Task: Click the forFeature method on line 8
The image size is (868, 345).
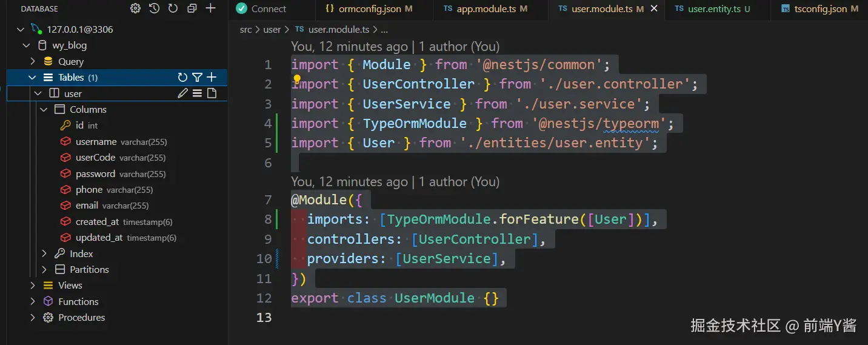Action: [538, 219]
